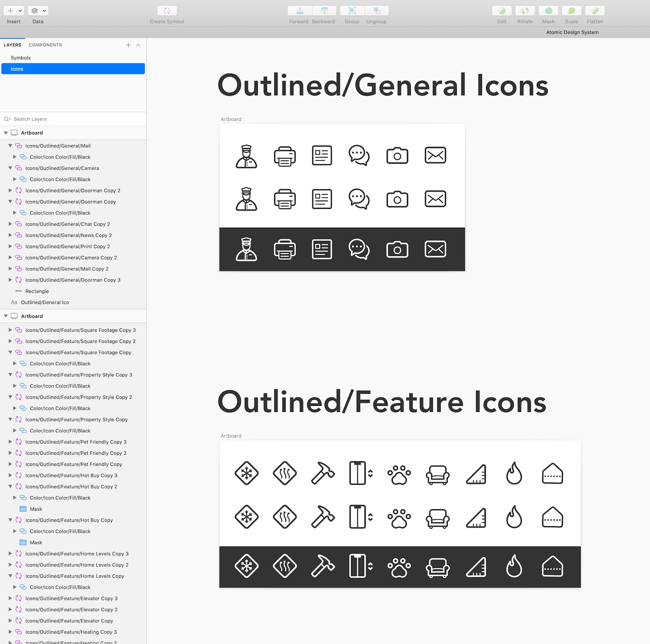Add a new page with plus button

tap(128, 45)
